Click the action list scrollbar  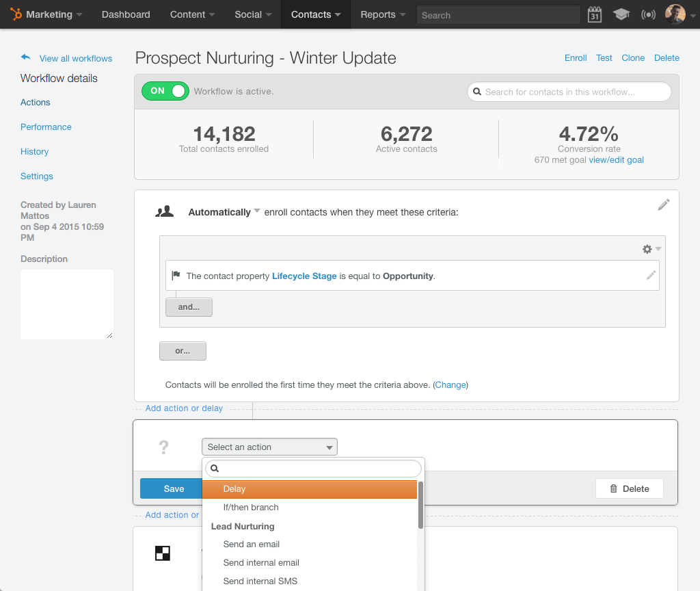[420, 505]
